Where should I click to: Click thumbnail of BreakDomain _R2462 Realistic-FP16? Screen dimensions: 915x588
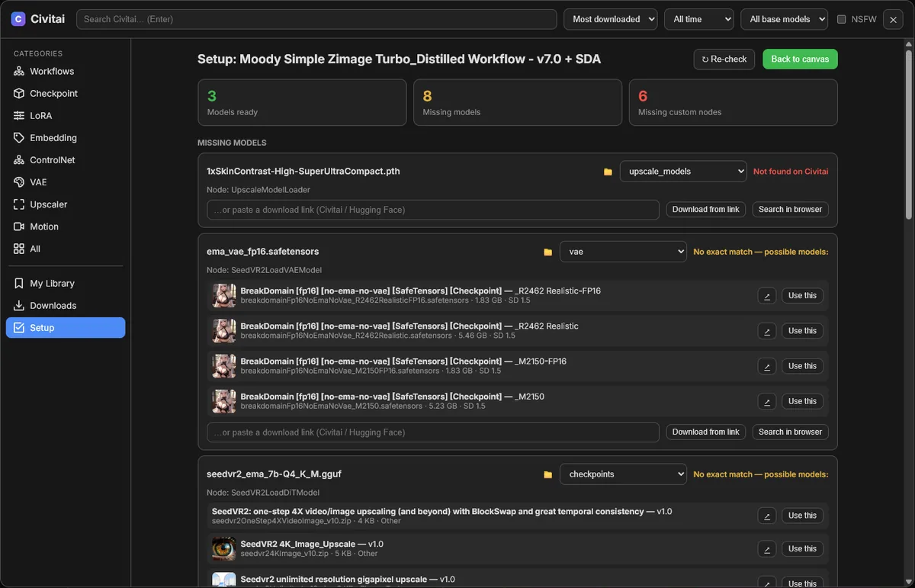[x=224, y=296]
